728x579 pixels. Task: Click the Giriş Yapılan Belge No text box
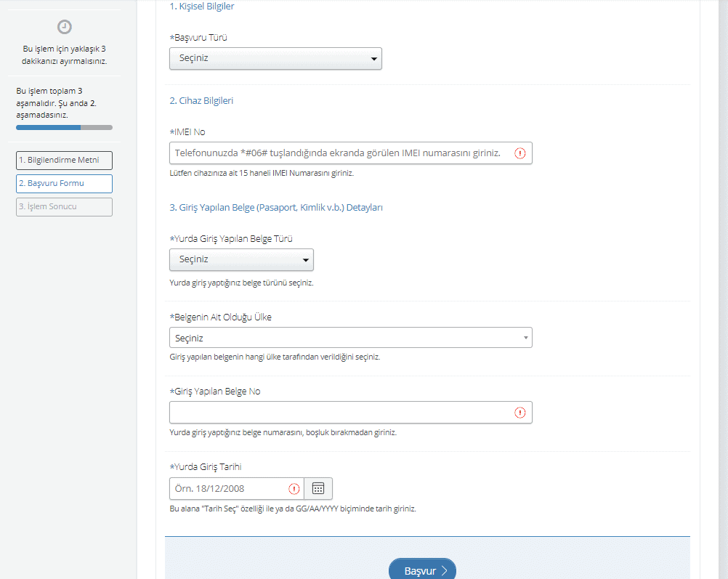338,413
